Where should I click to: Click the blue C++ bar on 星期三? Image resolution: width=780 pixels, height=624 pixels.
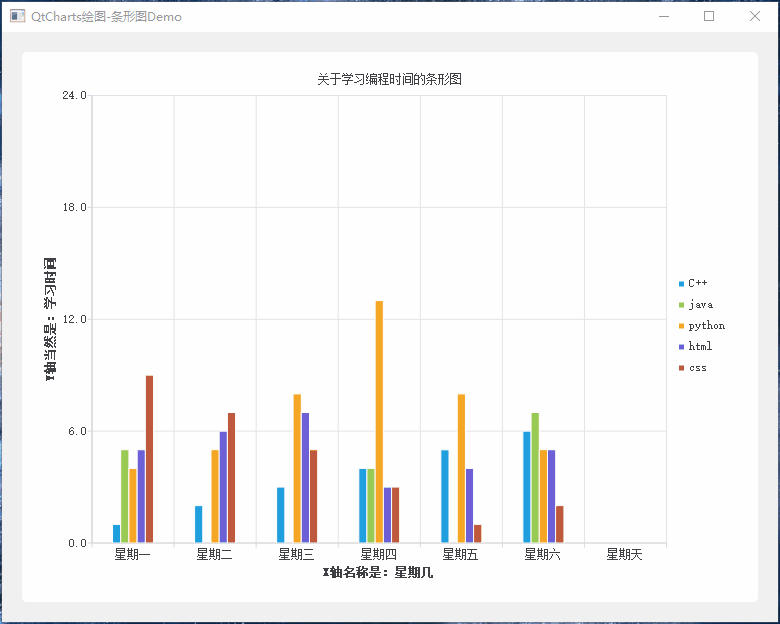pos(281,515)
